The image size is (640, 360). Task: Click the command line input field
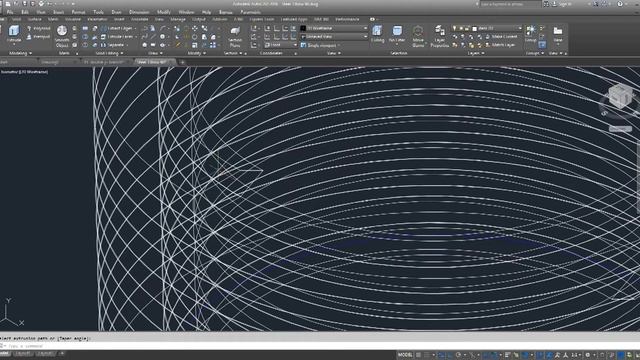(x=318, y=346)
